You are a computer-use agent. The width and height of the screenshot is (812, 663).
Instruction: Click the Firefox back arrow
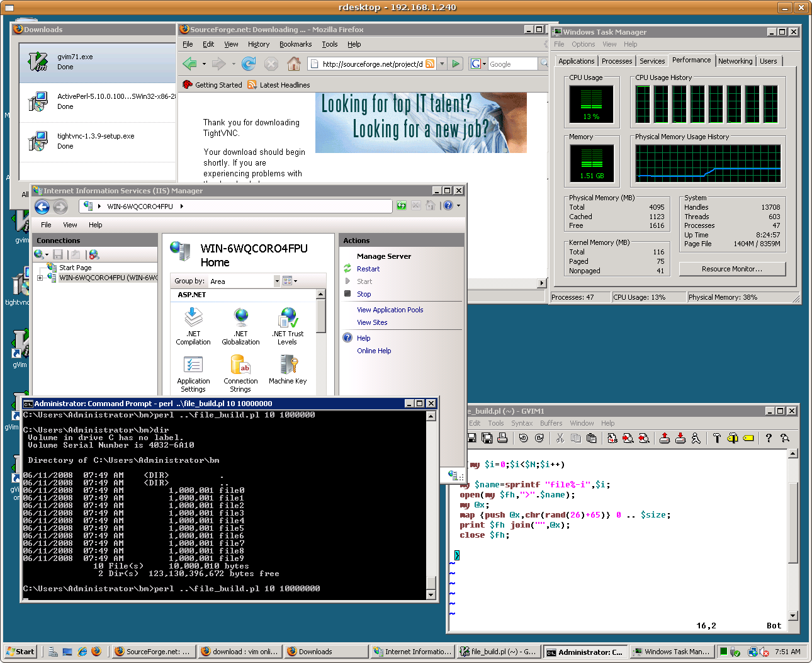pyautogui.click(x=189, y=64)
